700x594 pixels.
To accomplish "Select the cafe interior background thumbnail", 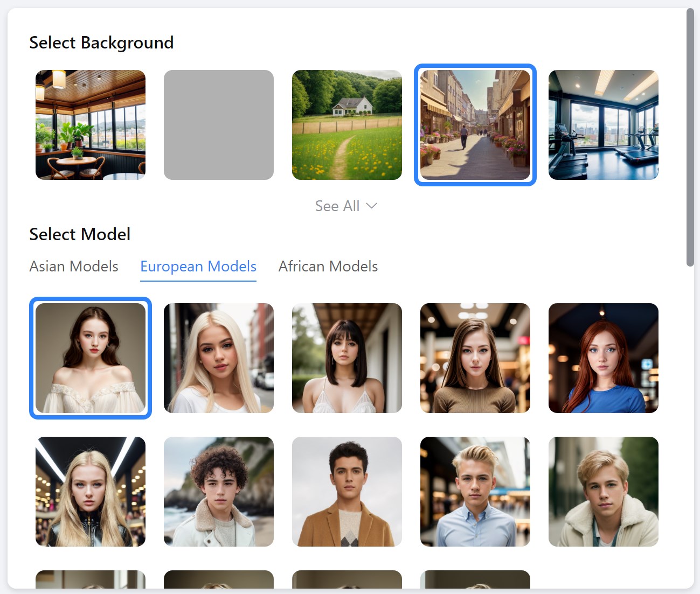I will [x=91, y=125].
